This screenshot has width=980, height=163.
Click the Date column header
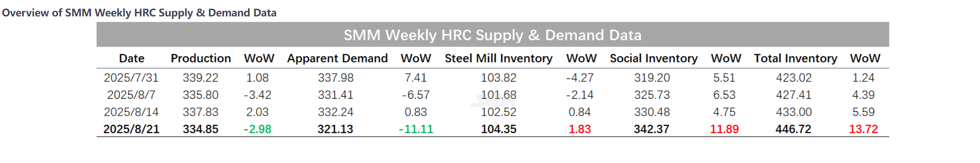point(132,58)
